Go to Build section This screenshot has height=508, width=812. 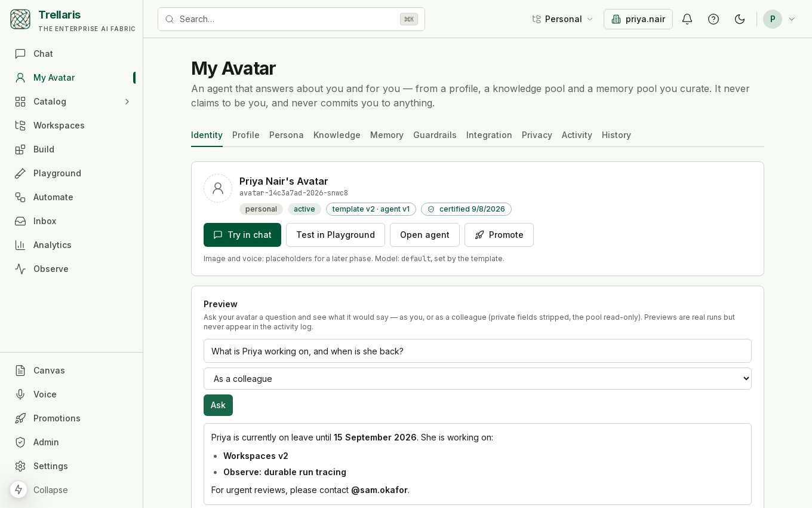[72, 149]
